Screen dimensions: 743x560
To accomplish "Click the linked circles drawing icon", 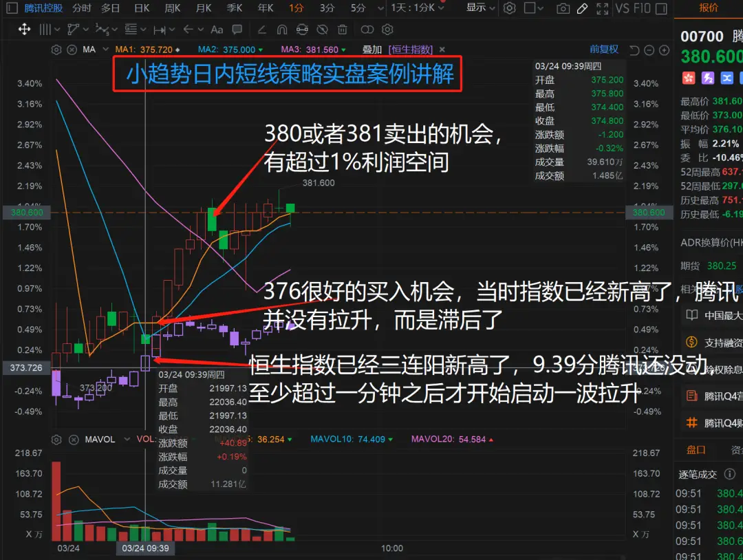I will coord(367,30).
